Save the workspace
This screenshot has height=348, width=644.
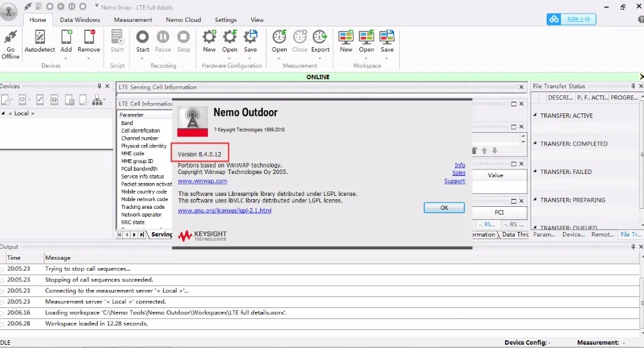[387, 37]
